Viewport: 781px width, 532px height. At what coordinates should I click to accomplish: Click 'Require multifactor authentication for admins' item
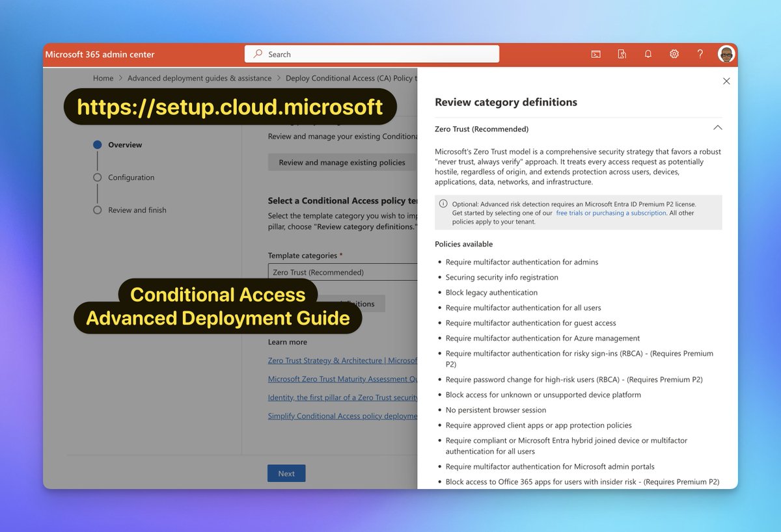click(522, 262)
